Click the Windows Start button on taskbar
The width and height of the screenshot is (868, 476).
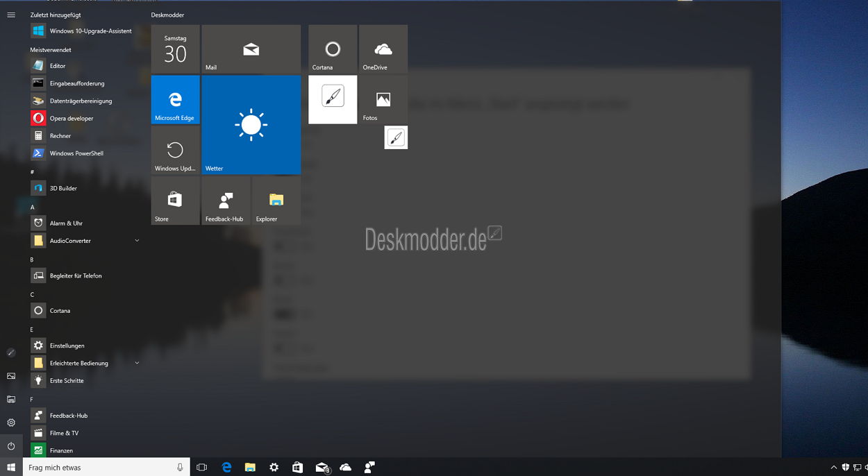[11, 468]
